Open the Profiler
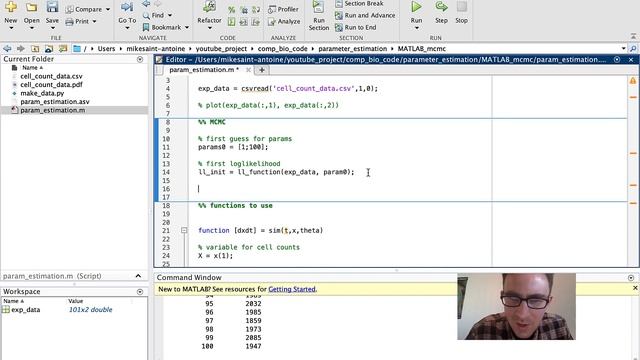Viewport: 640px width, 360px height. pyautogui.click(x=283, y=9)
